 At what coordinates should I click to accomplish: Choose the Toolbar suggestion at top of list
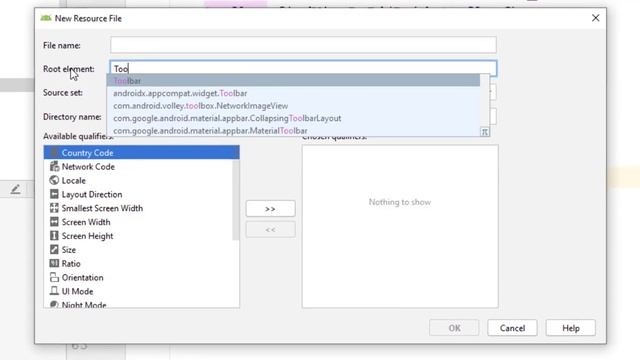293,80
